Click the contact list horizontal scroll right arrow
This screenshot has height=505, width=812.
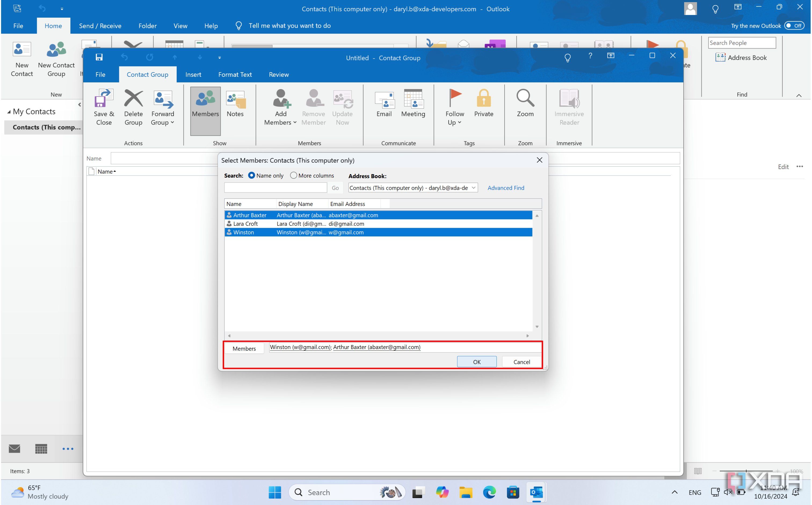528,336
